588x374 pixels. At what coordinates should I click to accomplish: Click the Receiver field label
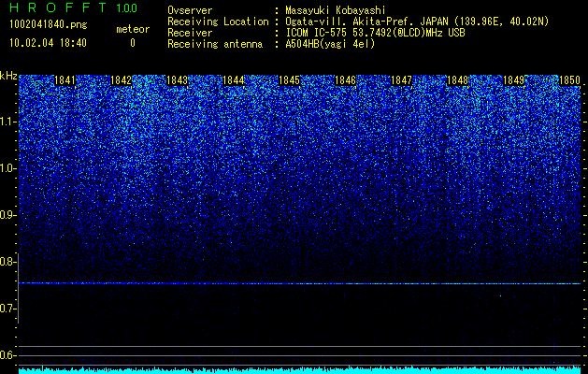coord(190,33)
